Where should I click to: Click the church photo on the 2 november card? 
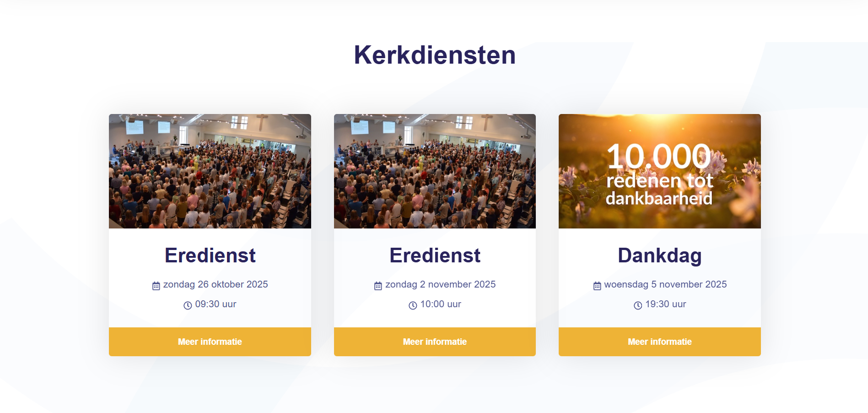coord(435,171)
